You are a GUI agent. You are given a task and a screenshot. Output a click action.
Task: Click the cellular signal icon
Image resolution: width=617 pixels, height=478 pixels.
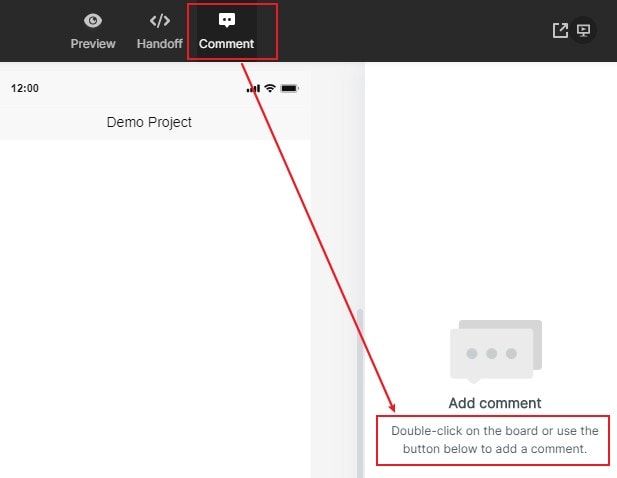[x=253, y=88]
